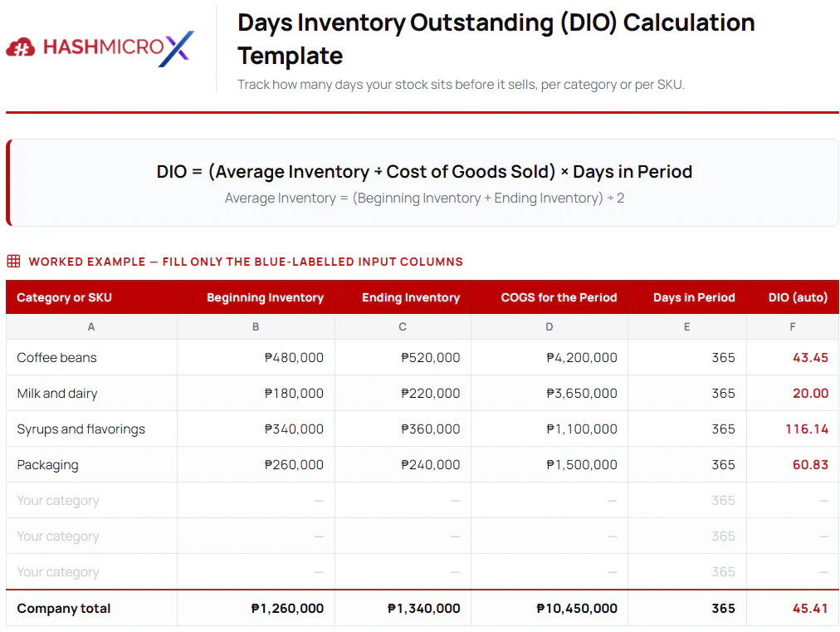The width and height of the screenshot is (840, 632).
Task: Click Milk and dairy COGS ₱3,650,000
Action: [582, 394]
